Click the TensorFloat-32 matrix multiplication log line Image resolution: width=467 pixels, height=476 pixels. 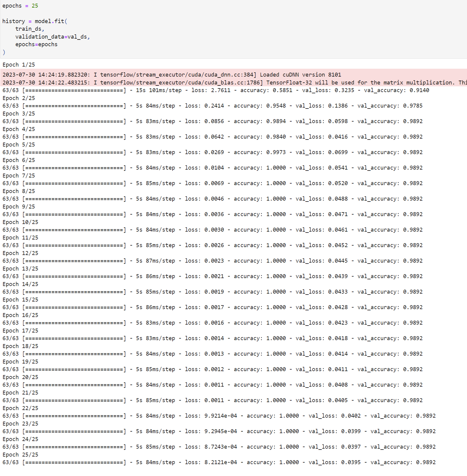(x=235, y=83)
